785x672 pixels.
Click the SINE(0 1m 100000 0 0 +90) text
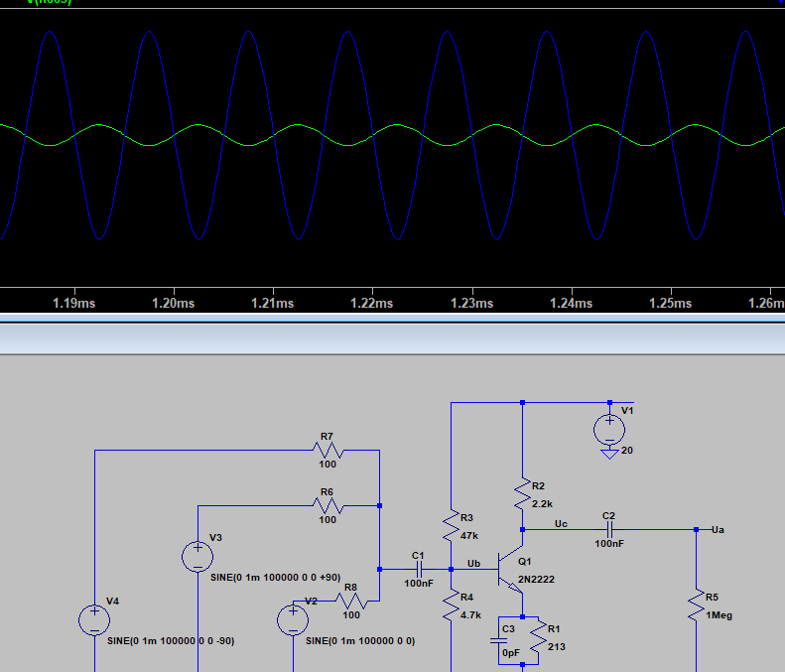275,578
